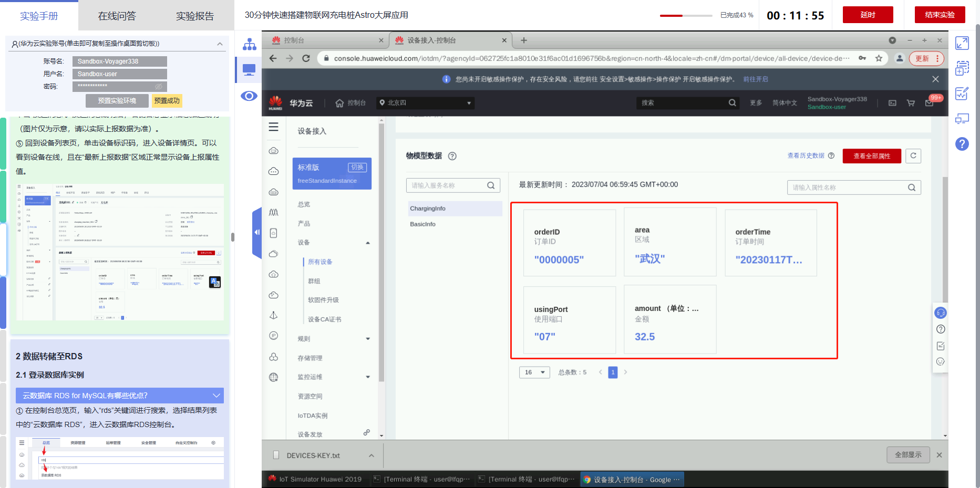Select the remote desktop monitor icon
The image size is (980, 488).
249,69
